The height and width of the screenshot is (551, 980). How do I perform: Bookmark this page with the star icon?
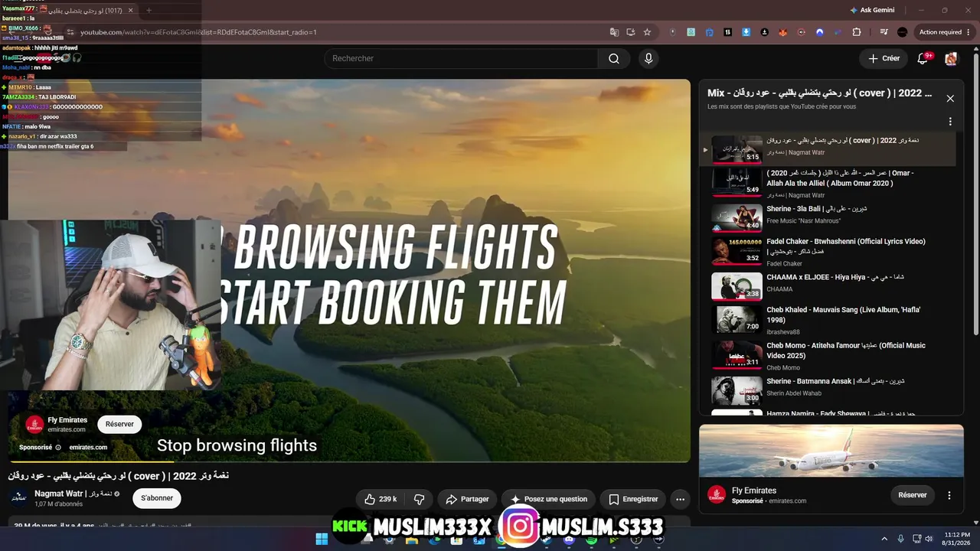coord(647,32)
